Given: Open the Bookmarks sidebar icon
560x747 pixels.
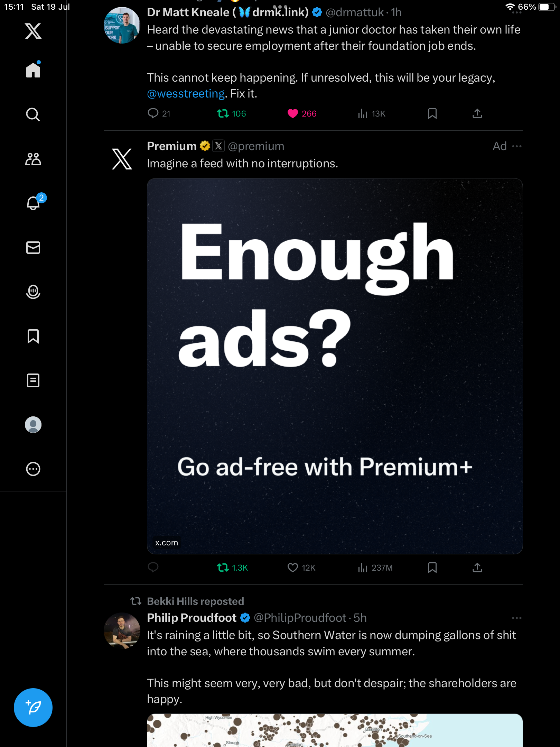Looking at the screenshot, I should coord(33,336).
